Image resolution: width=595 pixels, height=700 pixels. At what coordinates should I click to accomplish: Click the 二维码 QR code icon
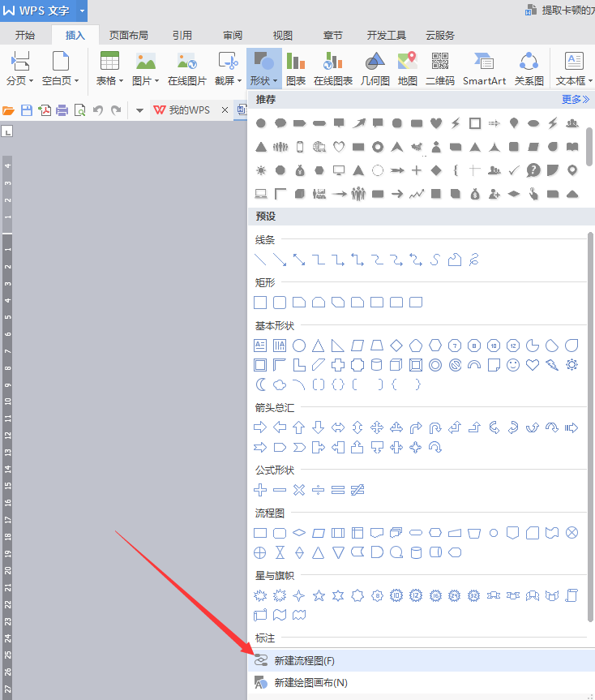[439, 67]
